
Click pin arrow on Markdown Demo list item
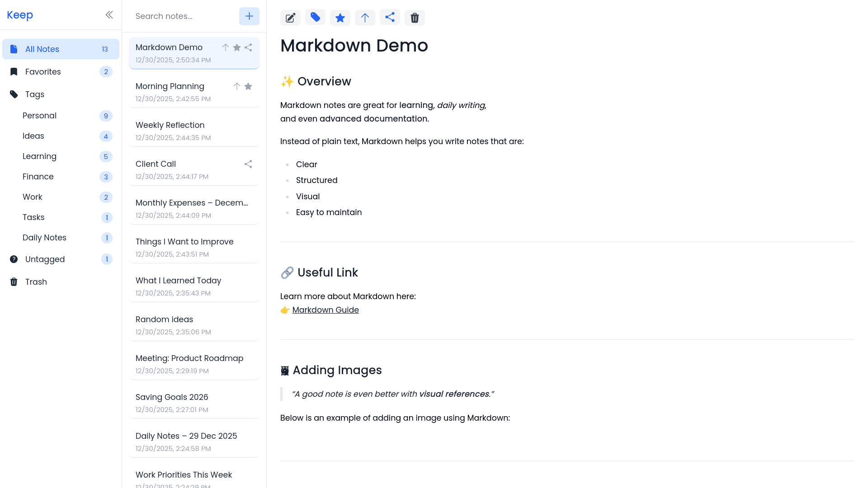point(226,47)
